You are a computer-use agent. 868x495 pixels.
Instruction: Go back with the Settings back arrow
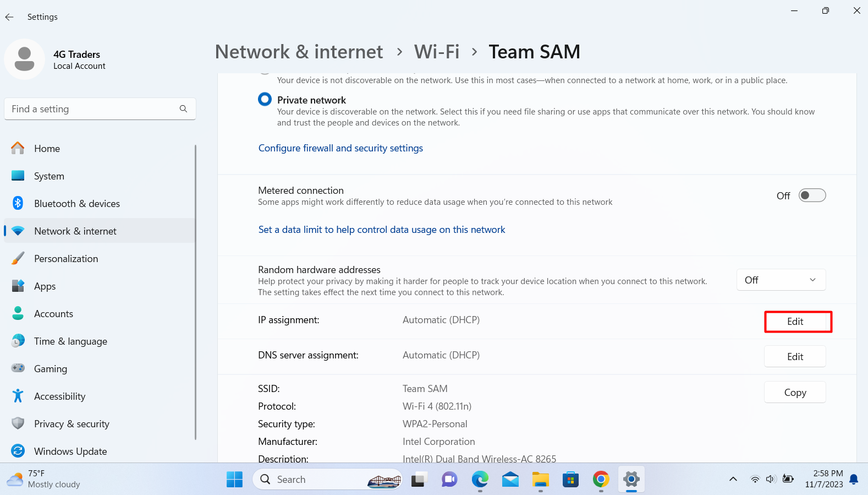pos(9,17)
